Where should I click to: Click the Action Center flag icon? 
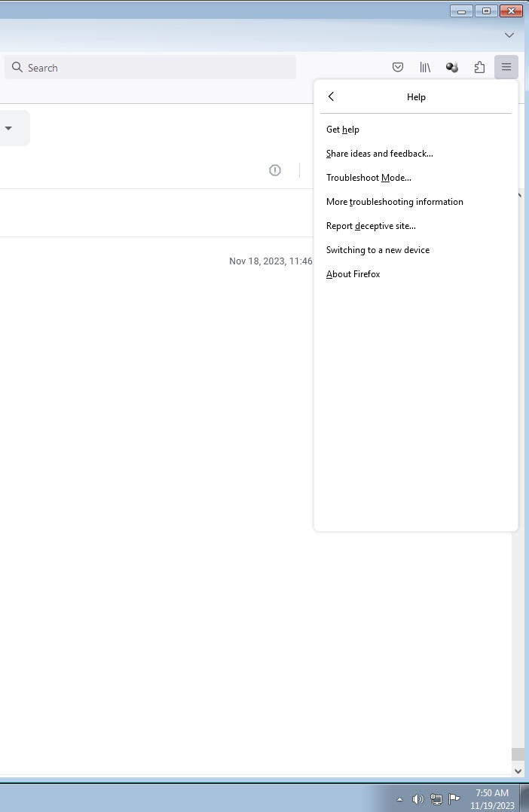coord(454,799)
